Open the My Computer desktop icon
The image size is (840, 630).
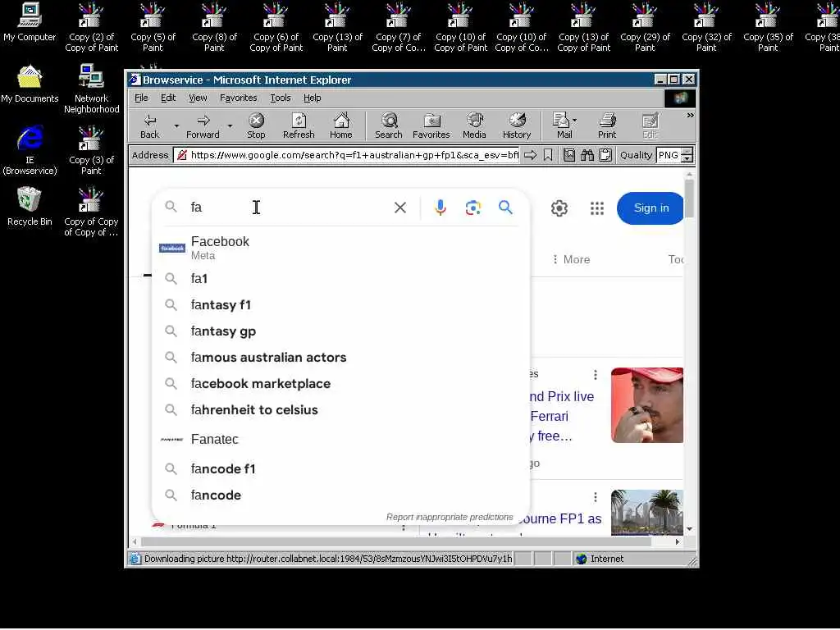pos(30,22)
